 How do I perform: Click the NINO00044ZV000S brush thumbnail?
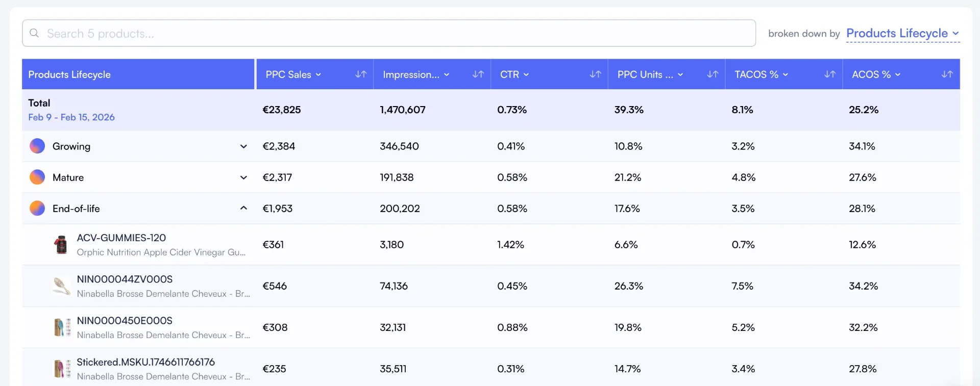click(x=62, y=286)
